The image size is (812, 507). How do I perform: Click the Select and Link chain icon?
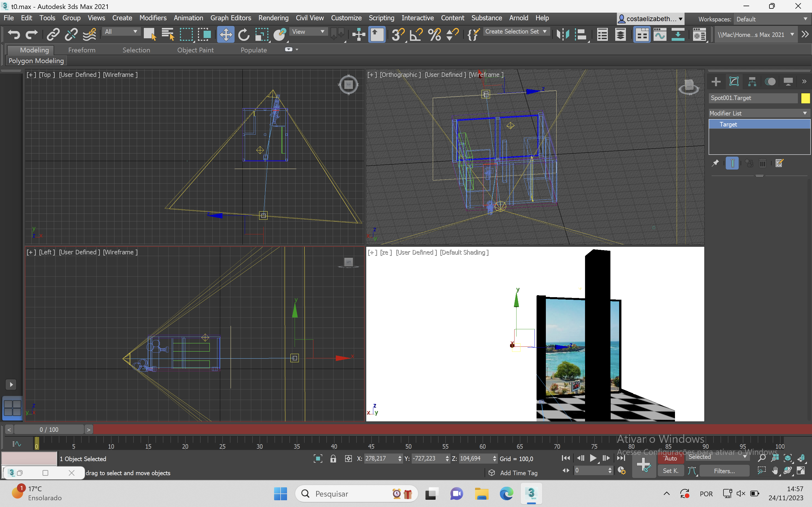53,35
